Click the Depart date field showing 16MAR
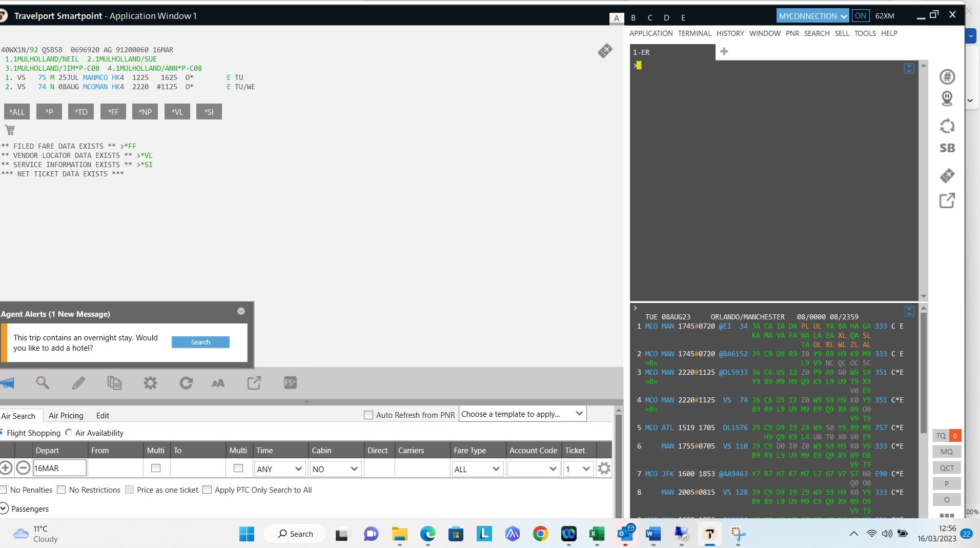Viewport: 980px width, 548px height. (x=59, y=468)
